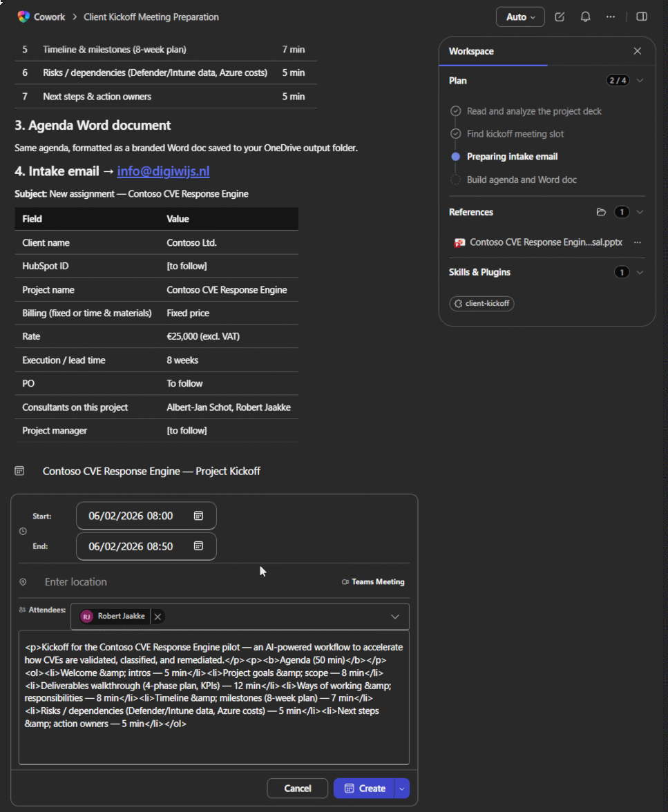Toggle the side panel layout icon
This screenshot has width=668, height=812.
[642, 17]
